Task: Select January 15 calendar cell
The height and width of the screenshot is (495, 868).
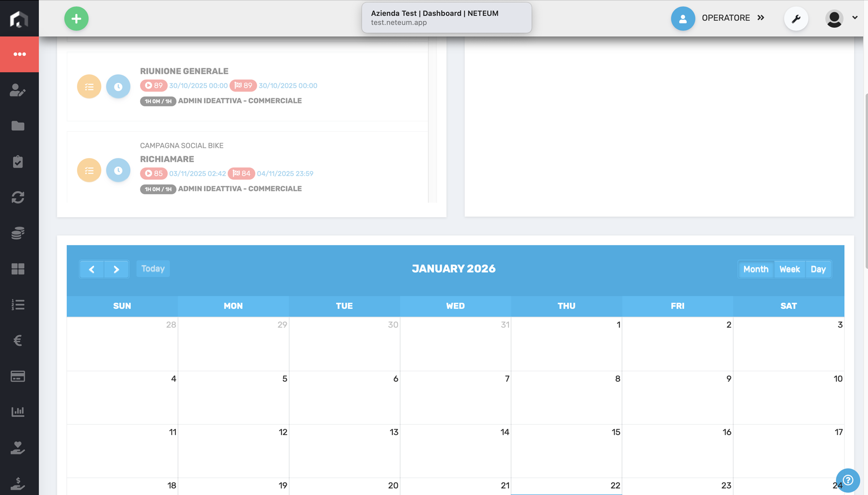Action: point(566,451)
